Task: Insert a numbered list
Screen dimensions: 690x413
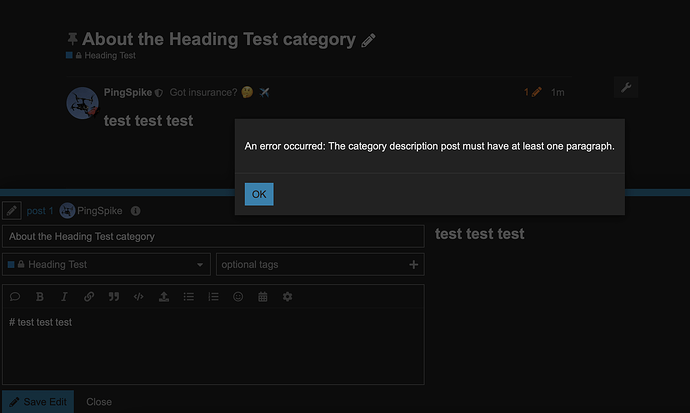Action: pos(213,297)
